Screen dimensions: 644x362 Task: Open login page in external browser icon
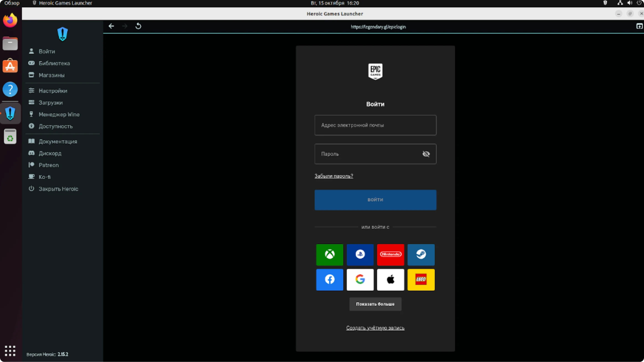(x=639, y=26)
